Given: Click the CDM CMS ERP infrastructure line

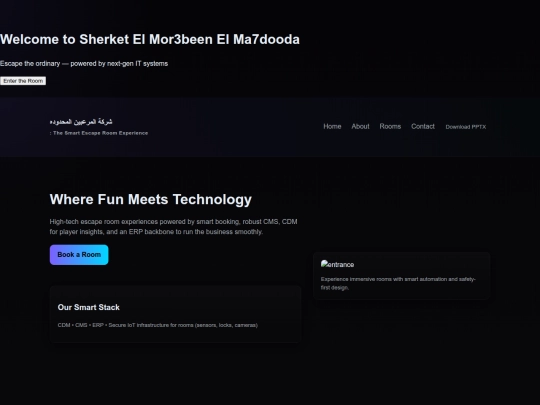Looking at the screenshot, I should point(158,325).
